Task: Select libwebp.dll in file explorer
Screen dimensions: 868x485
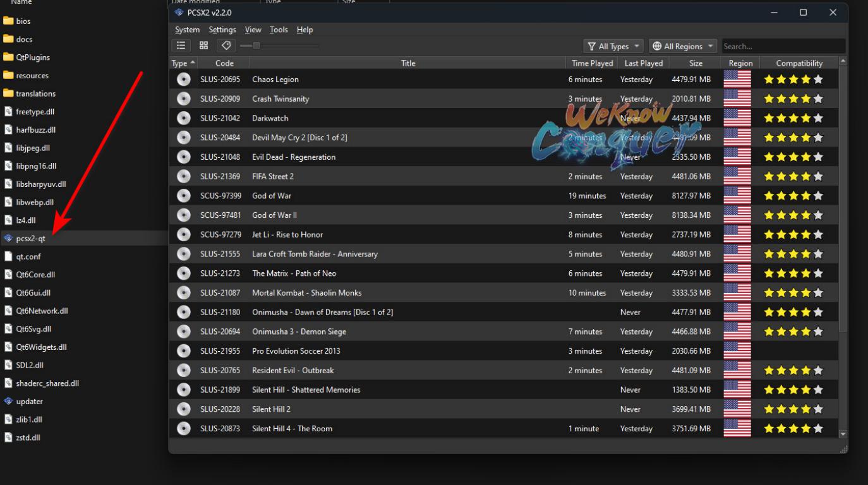Action: (x=29, y=203)
